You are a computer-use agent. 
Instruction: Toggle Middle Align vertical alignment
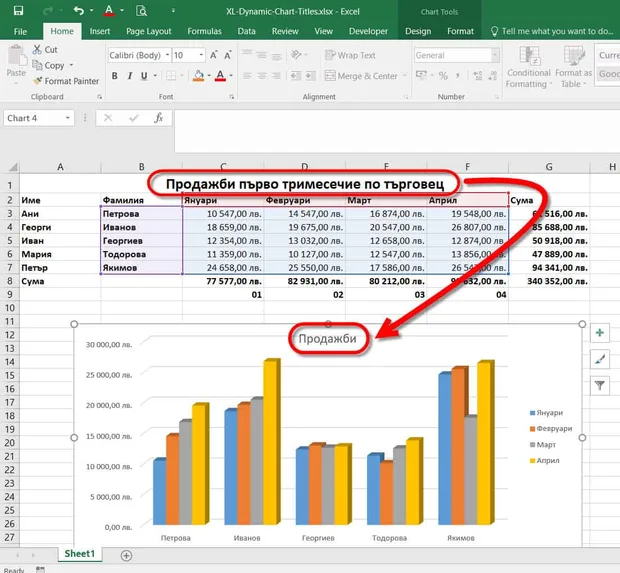click(262, 55)
